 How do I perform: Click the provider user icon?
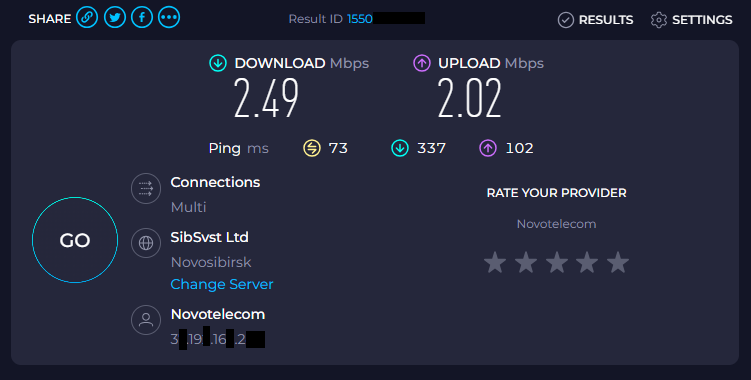coord(146,320)
